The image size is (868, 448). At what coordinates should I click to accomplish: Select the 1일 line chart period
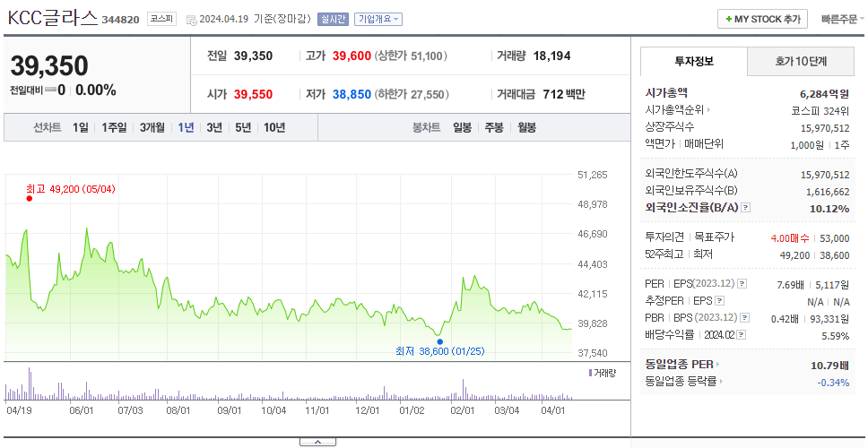(x=81, y=128)
